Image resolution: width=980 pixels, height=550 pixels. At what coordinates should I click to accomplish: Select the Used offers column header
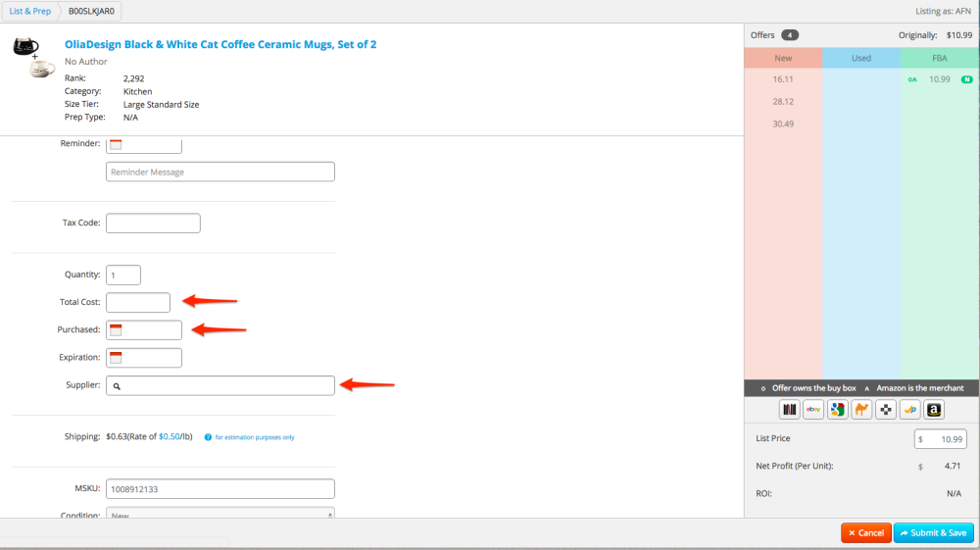pos(861,58)
